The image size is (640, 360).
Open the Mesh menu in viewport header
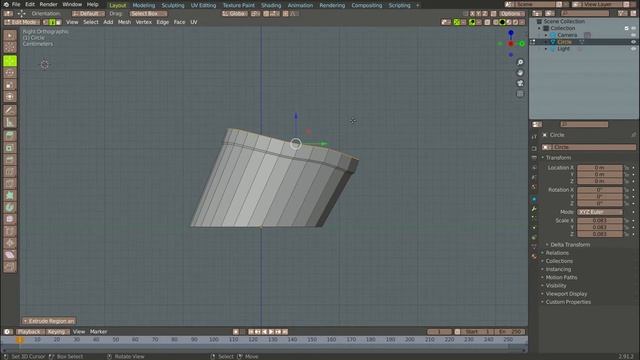pyautogui.click(x=124, y=22)
